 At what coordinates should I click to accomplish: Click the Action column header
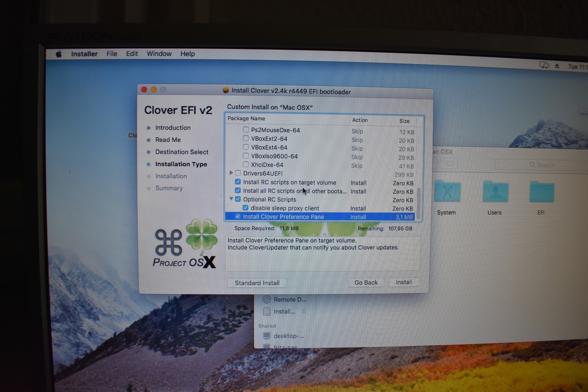click(x=360, y=120)
